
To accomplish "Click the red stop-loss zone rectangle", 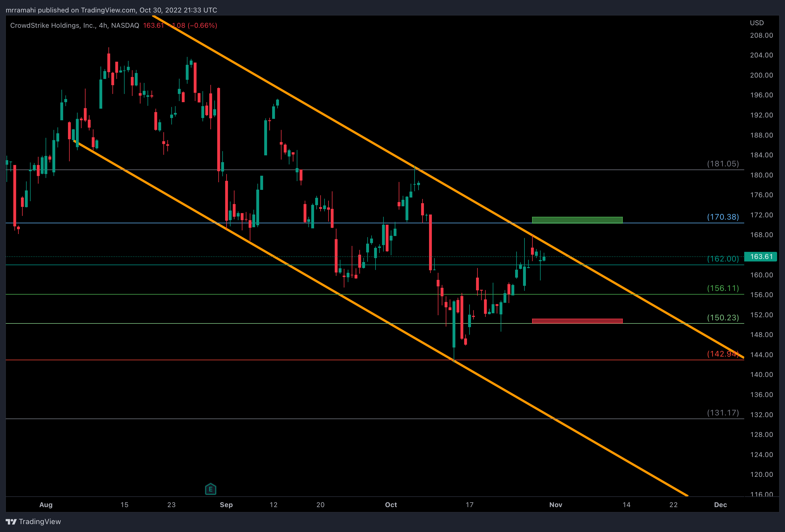I will coord(577,321).
